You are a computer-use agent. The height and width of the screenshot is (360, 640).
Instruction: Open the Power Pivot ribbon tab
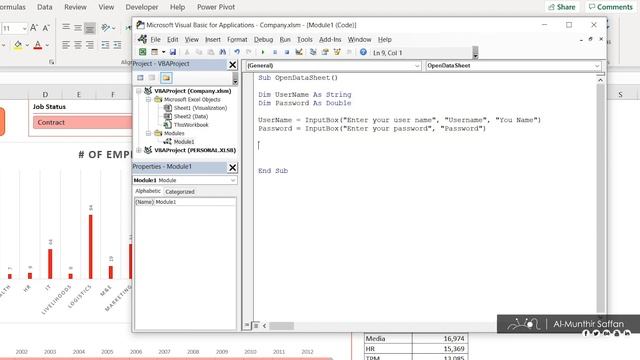[x=216, y=7]
